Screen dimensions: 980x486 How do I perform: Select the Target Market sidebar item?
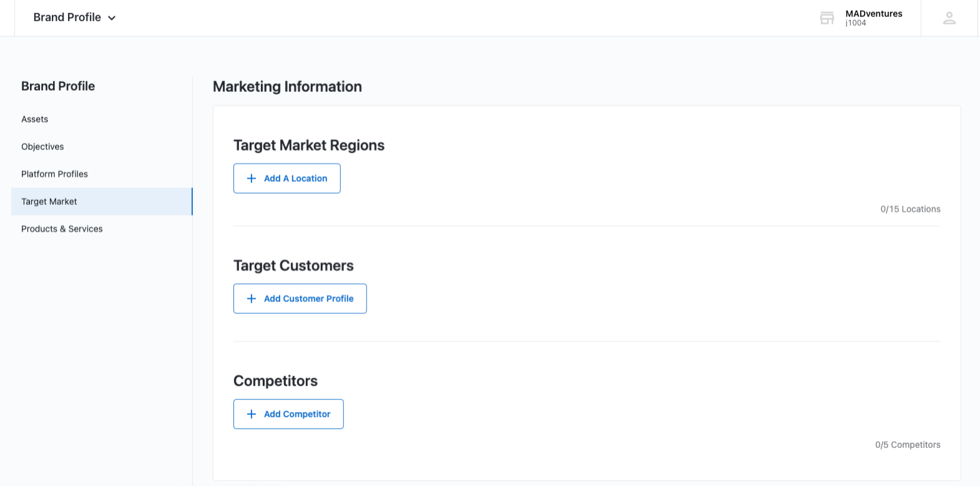coord(49,202)
